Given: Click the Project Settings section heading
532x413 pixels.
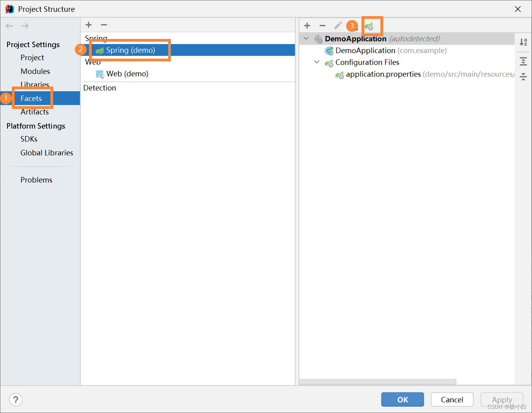Looking at the screenshot, I should (x=33, y=44).
